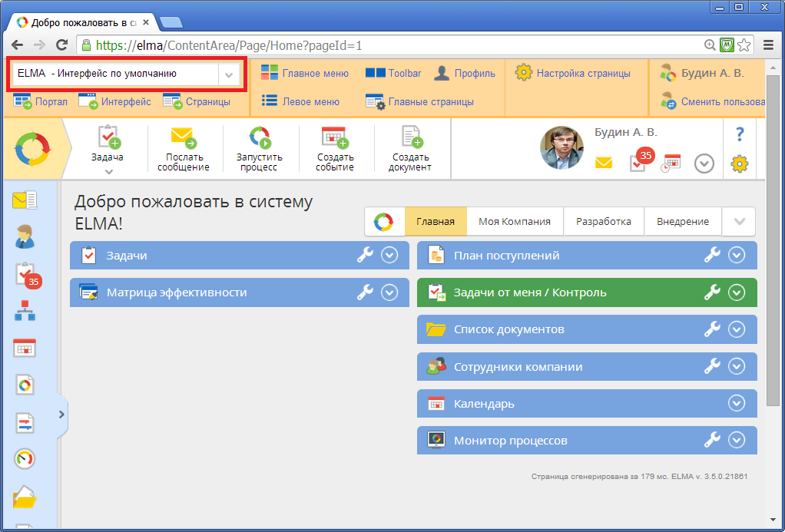This screenshot has height=532, width=785.
Task: Switch to the Разработка tab
Action: click(604, 221)
